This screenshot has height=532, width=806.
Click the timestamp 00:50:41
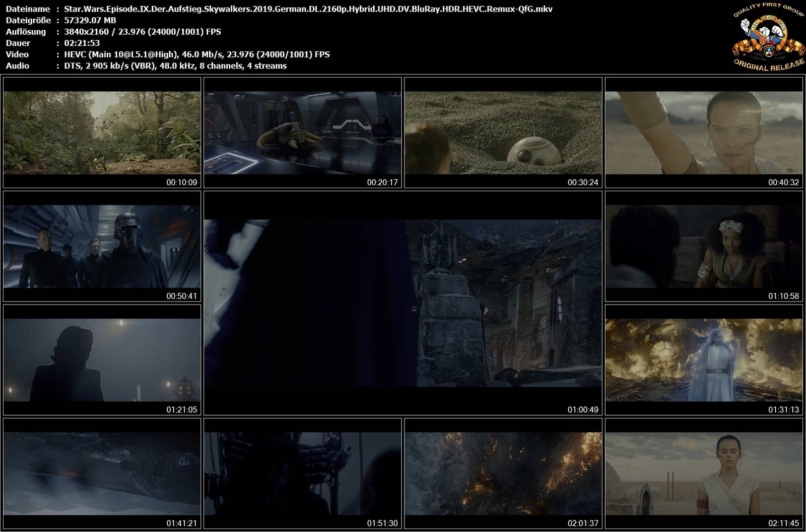pyautogui.click(x=182, y=296)
